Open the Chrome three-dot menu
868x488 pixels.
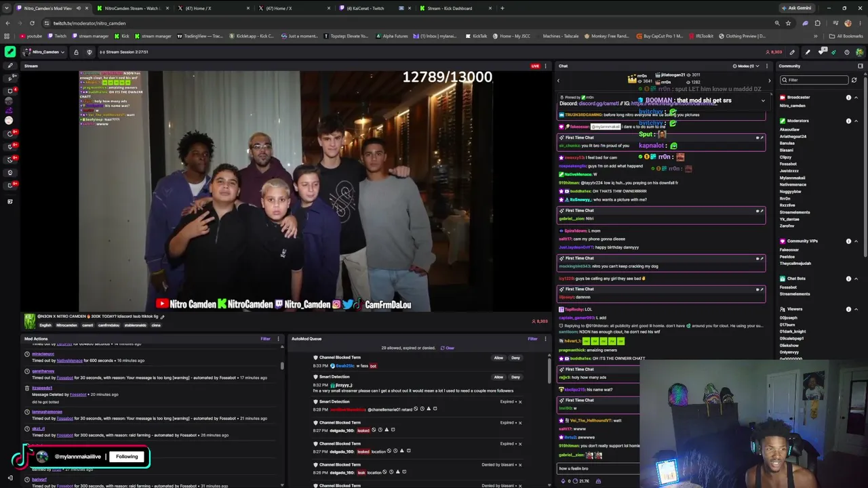861,23
